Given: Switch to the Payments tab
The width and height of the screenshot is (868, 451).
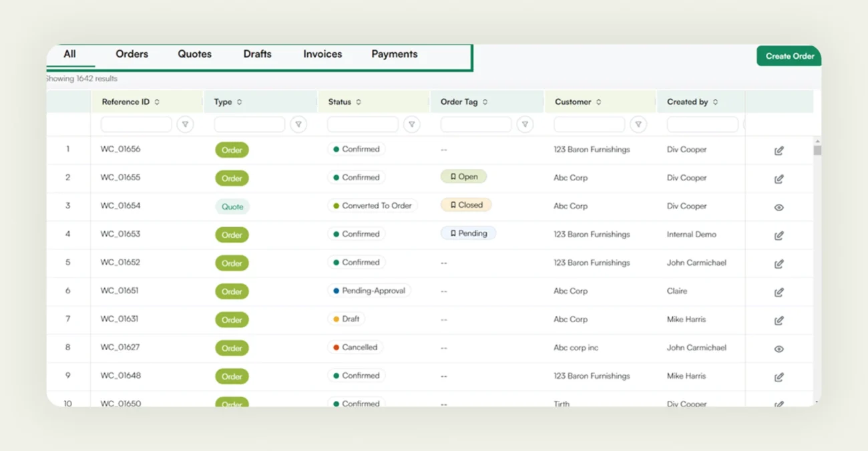Looking at the screenshot, I should pos(394,54).
